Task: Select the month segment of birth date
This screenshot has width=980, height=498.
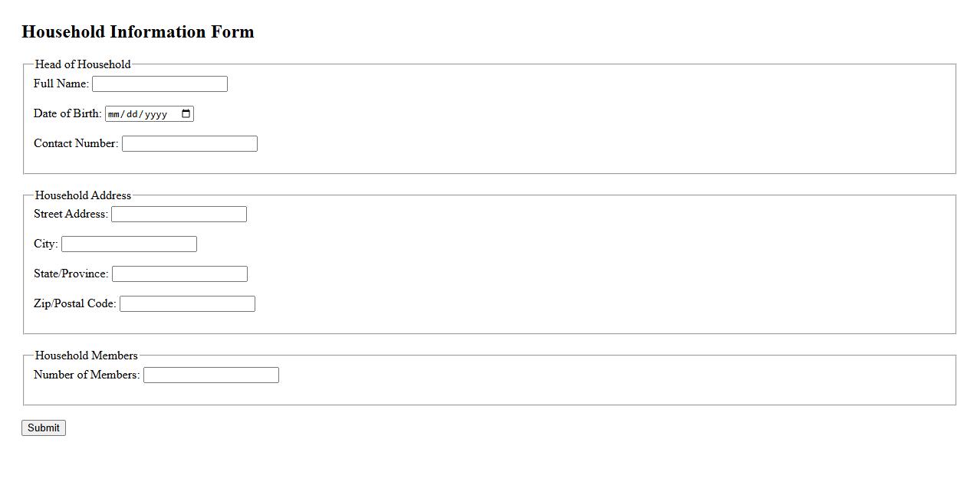Action: pos(114,114)
